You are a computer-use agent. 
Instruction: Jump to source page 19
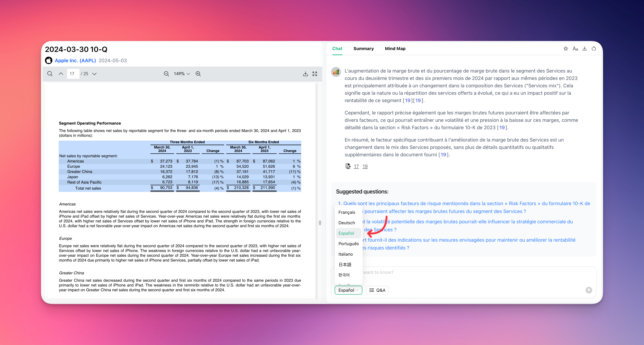(x=365, y=166)
